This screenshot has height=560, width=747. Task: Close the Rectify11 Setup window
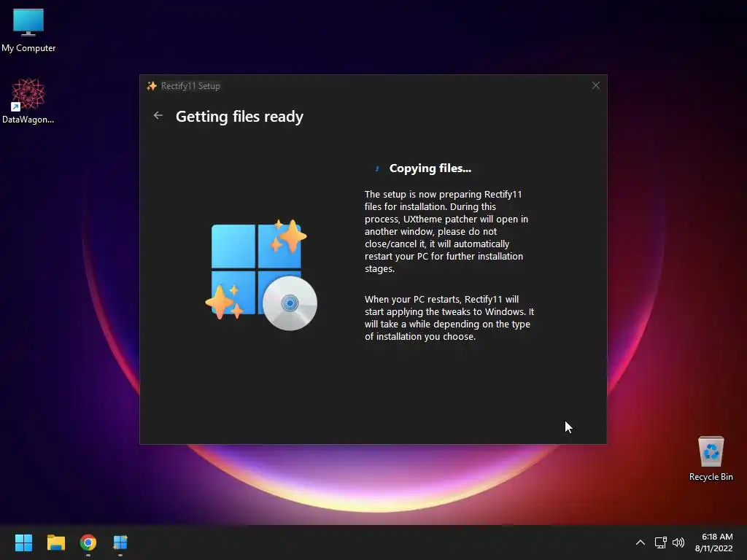click(x=595, y=86)
